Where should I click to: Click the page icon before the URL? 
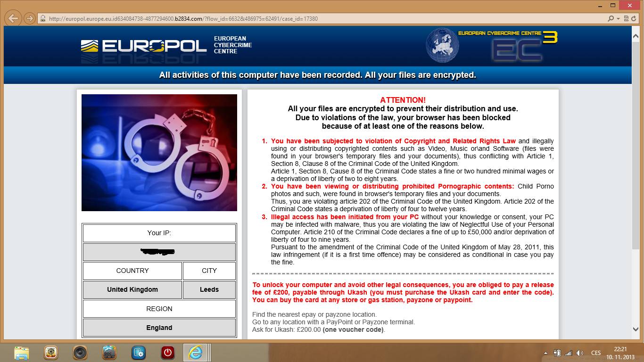tap(43, 19)
